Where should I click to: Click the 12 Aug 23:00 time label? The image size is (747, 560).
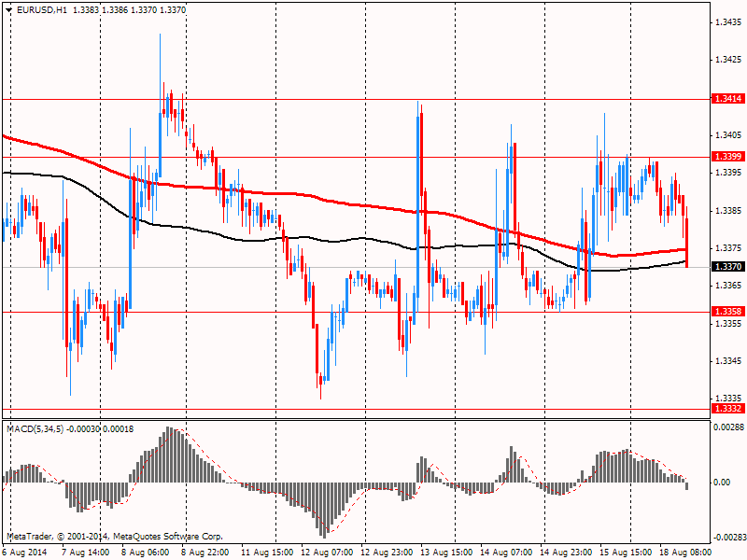387,553
